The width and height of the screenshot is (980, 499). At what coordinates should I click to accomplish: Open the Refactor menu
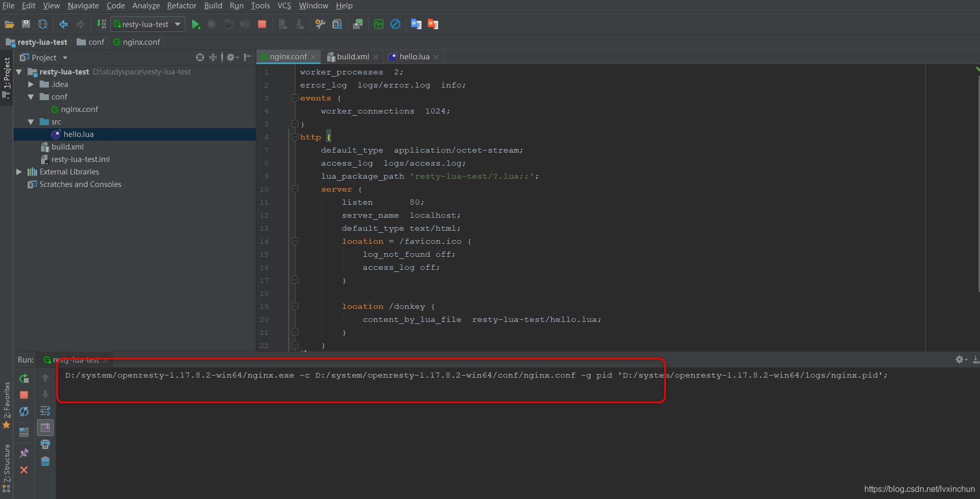[182, 6]
